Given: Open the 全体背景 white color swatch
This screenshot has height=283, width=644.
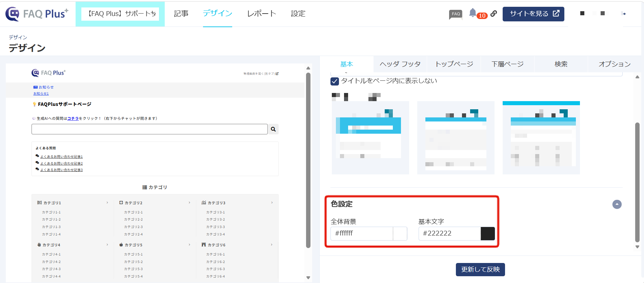Looking at the screenshot, I should tap(400, 233).
